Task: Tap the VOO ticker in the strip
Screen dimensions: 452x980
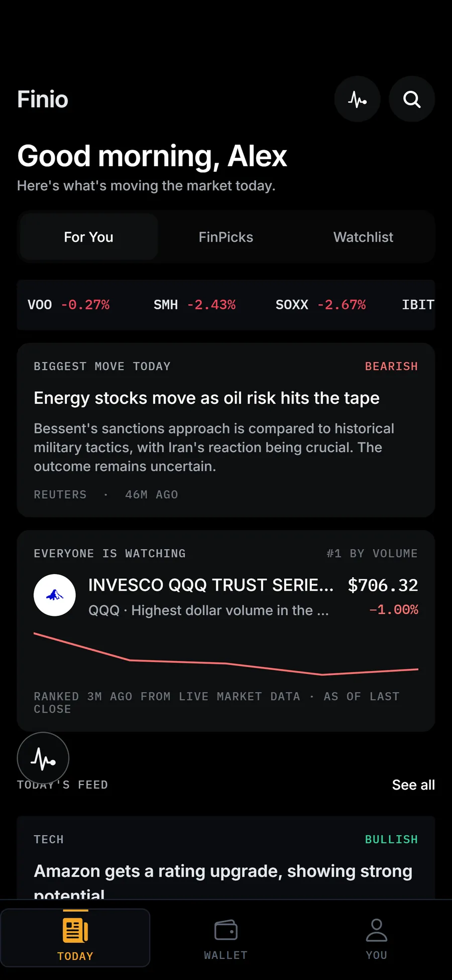Action: pos(68,305)
